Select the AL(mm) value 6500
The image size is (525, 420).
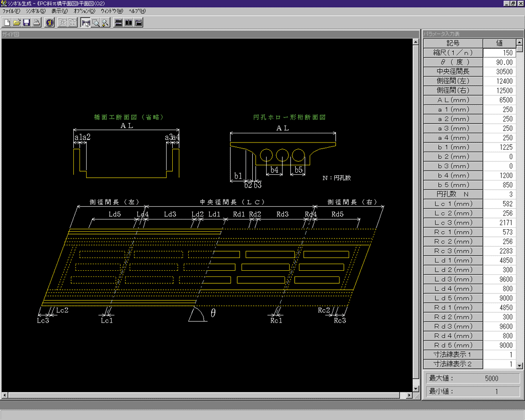point(499,100)
